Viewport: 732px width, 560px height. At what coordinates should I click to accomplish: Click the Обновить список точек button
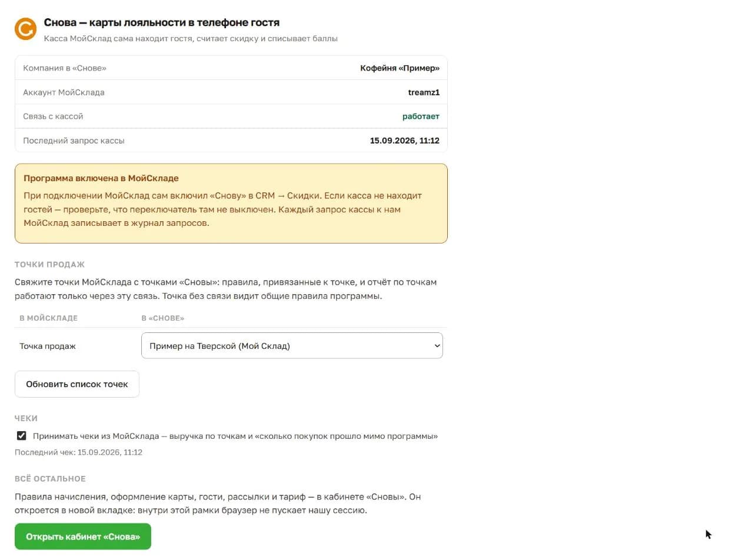[x=77, y=384]
